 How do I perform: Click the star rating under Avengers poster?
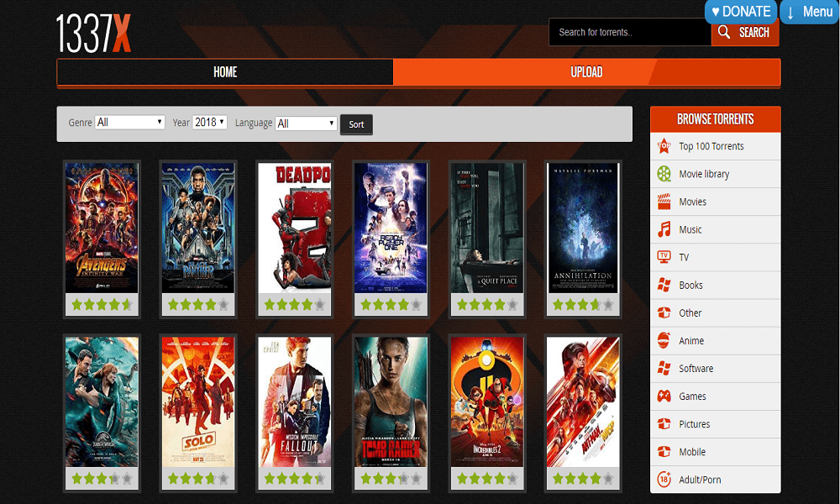coord(102,305)
